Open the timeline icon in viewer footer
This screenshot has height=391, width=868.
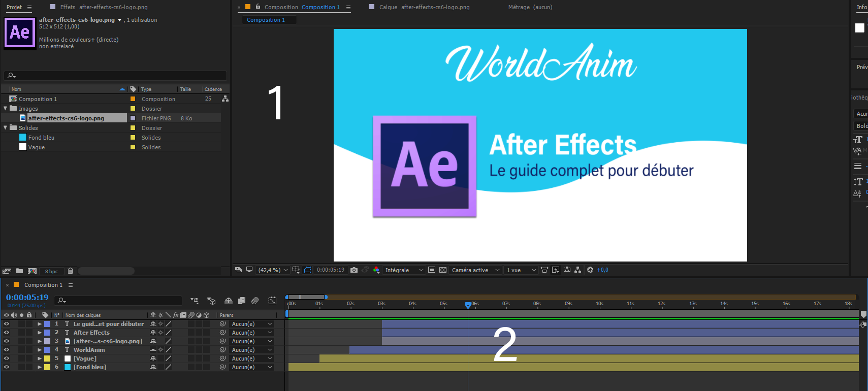point(567,270)
